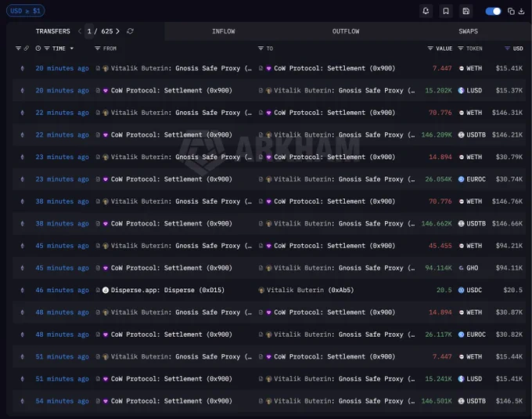Click the value 15.241K LUSD amount
The width and height of the screenshot is (532, 419).
[438, 379]
